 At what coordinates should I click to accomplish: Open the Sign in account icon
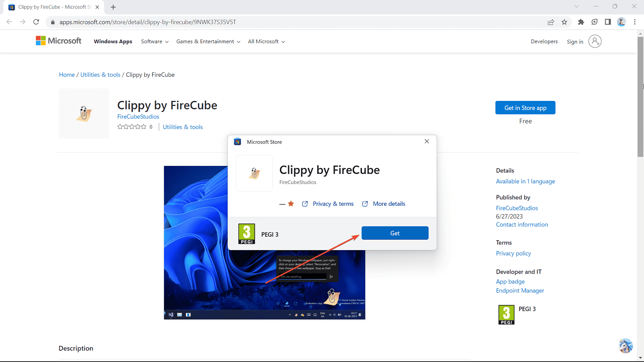coord(595,41)
